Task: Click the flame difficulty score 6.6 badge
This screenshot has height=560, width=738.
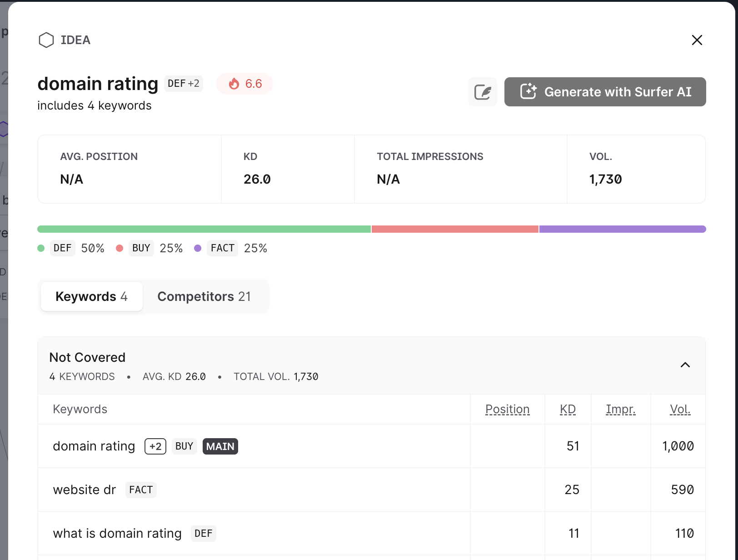Action: click(244, 84)
